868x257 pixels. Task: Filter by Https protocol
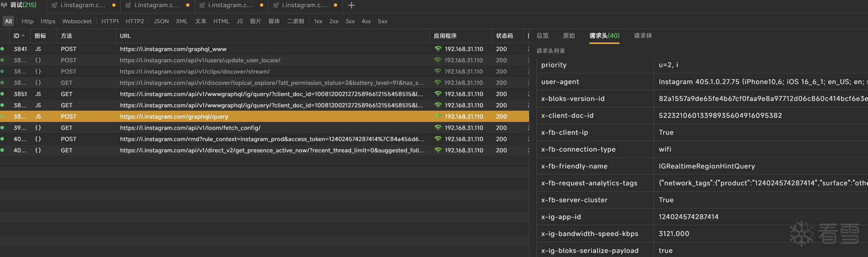click(48, 21)
